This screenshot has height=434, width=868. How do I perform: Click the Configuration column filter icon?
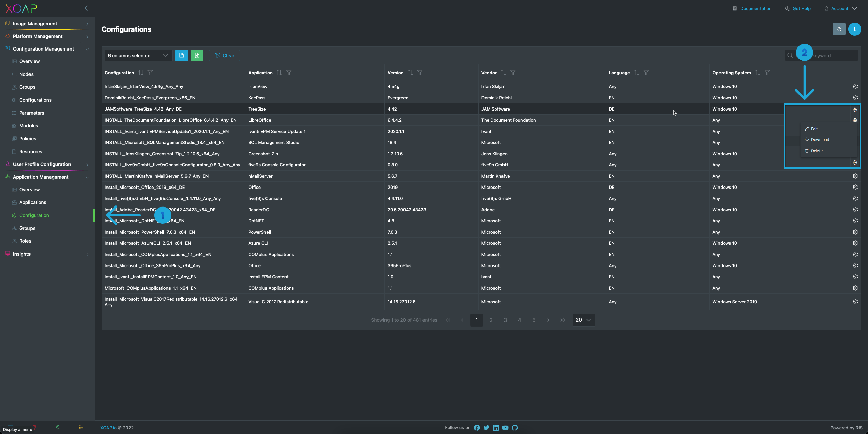pos(150,73)
